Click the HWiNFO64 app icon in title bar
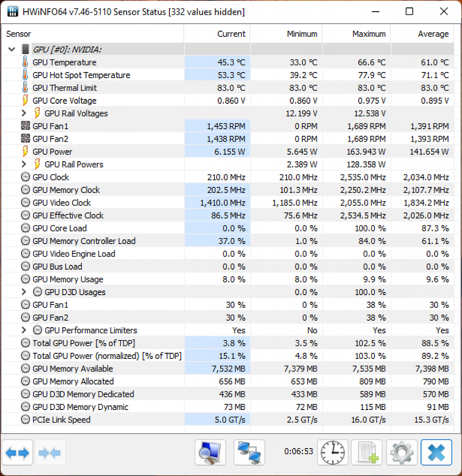This screenshot has height=476, width=462. 13,12
